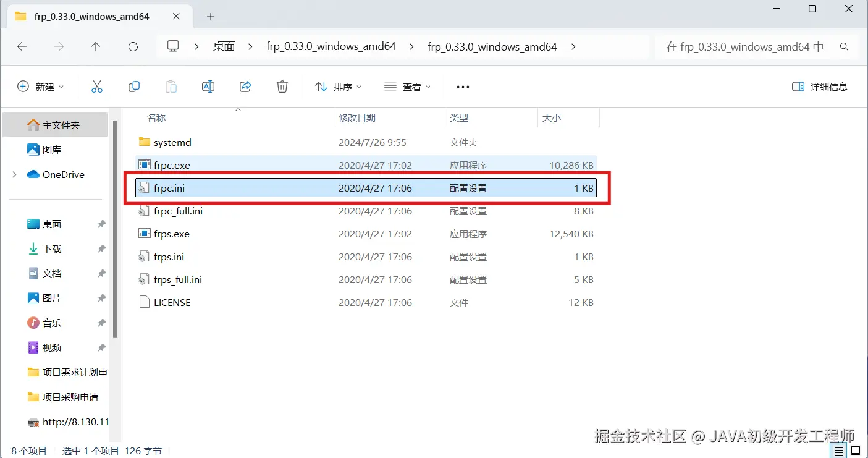Open OneDrive in navigation pane
Viewport: 868px width, 458px height.
[56, 174]
